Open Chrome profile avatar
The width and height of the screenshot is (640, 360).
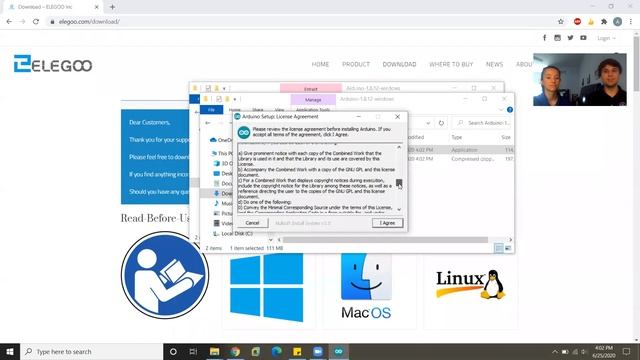pyautogui.click(x=618, y=22)
